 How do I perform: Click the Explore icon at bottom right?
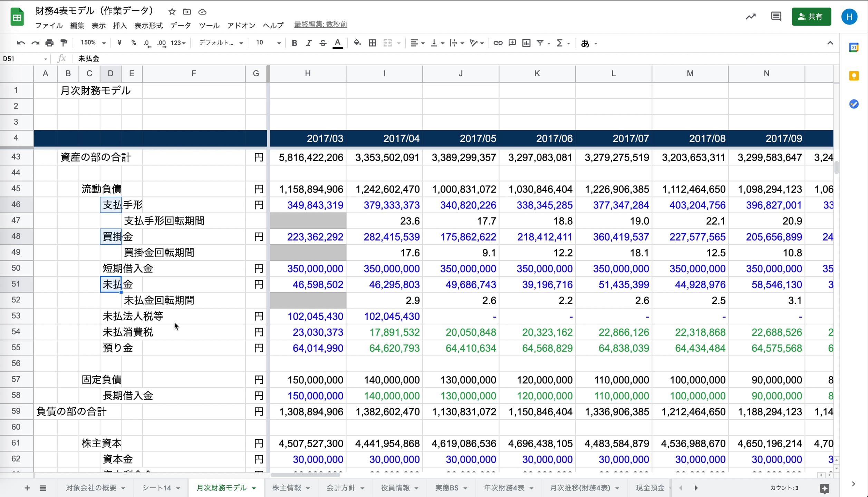[824, 488]
